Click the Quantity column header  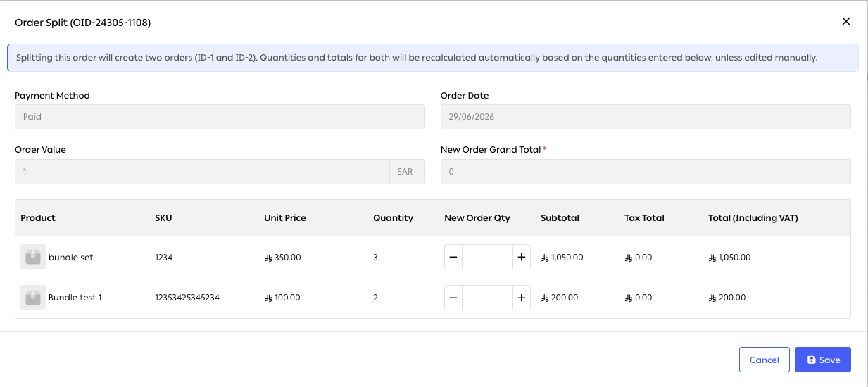click(x=393, y=218)
